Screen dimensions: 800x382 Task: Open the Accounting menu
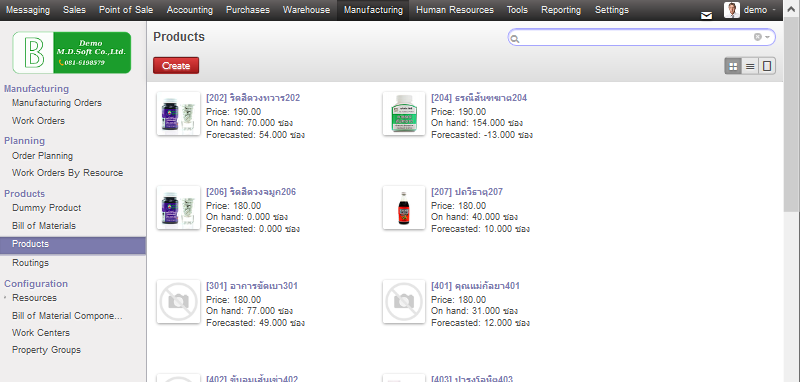[x=190, y=10]
